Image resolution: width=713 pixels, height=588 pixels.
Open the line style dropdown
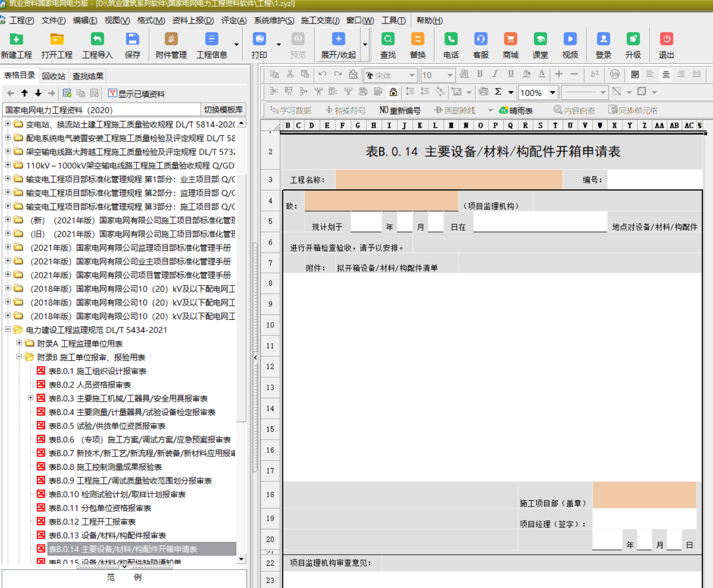click(x=603, y=92)
